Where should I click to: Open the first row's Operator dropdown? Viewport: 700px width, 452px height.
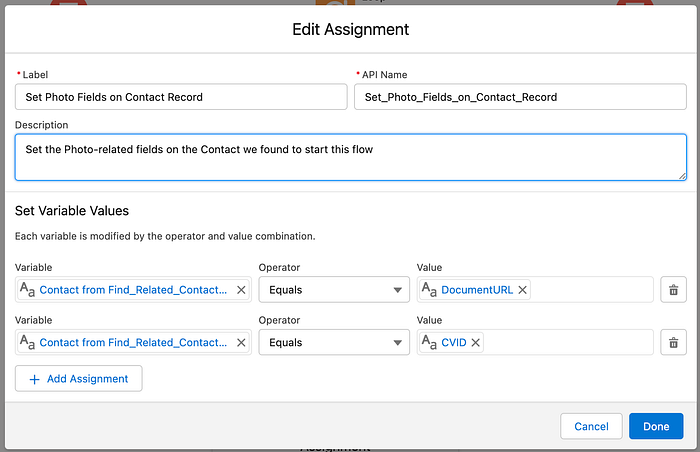tap(332, 290)
